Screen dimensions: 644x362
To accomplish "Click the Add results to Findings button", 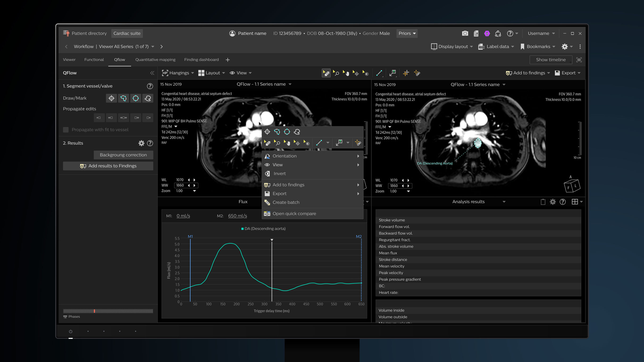I will pos(108,166).
